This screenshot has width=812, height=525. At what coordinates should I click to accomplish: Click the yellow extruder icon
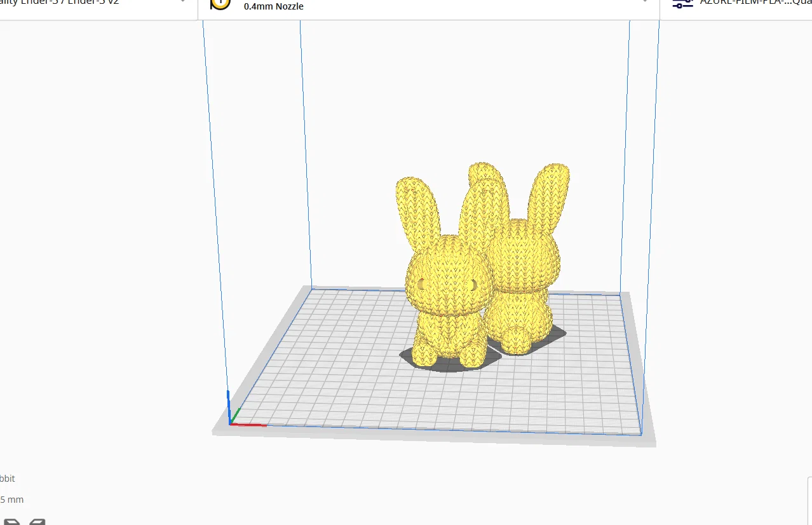pos(220,3)
